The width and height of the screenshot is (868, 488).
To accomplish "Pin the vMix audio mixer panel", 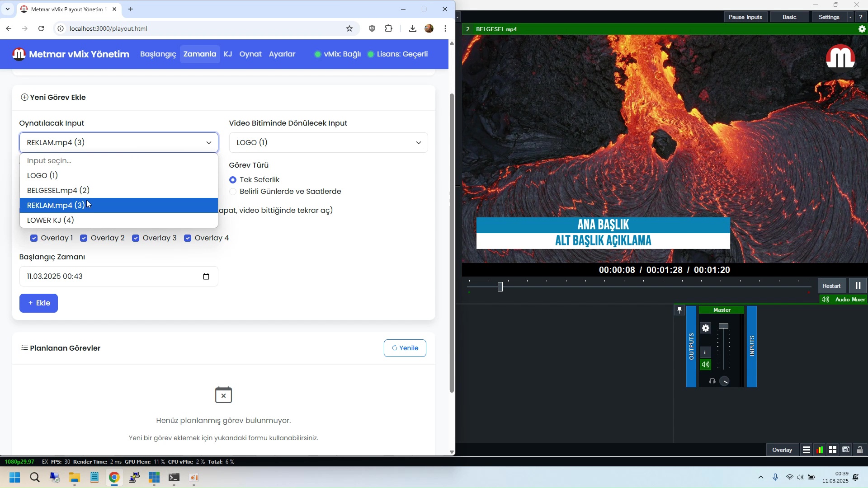I will pyautogui.click(x=679, y=310).
